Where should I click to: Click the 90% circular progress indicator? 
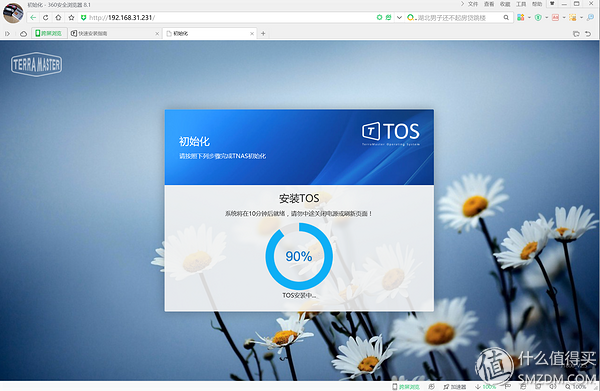click(x=299, y=256)
